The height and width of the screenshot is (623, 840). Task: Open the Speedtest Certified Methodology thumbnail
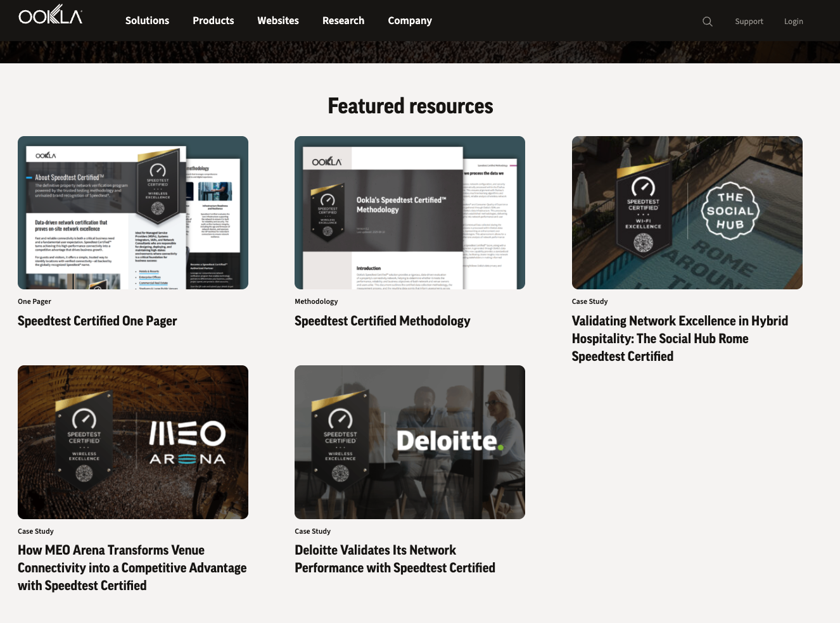[x=410, y=213]
